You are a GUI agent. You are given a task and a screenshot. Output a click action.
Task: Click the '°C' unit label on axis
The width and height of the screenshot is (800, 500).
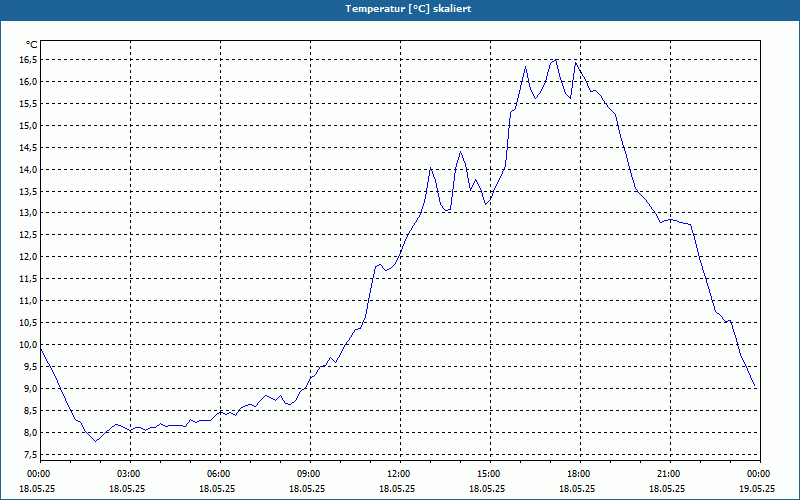pos(32,45)
